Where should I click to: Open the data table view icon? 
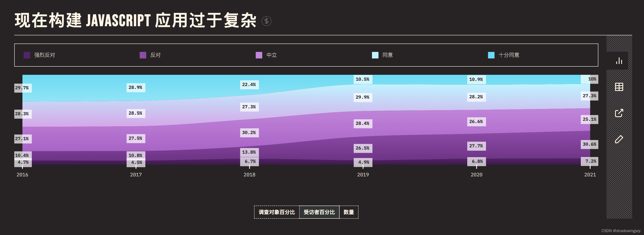(619, 87)
